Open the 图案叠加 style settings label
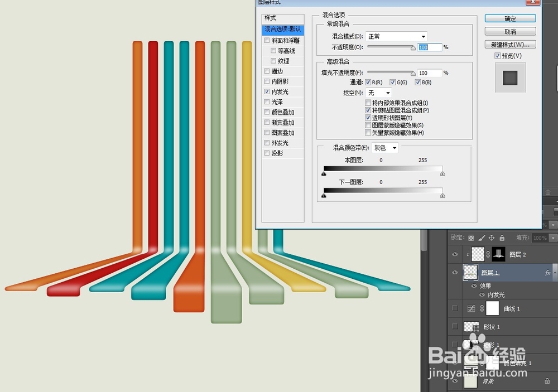This screenshot has height=392, width=558. [283, 133]
